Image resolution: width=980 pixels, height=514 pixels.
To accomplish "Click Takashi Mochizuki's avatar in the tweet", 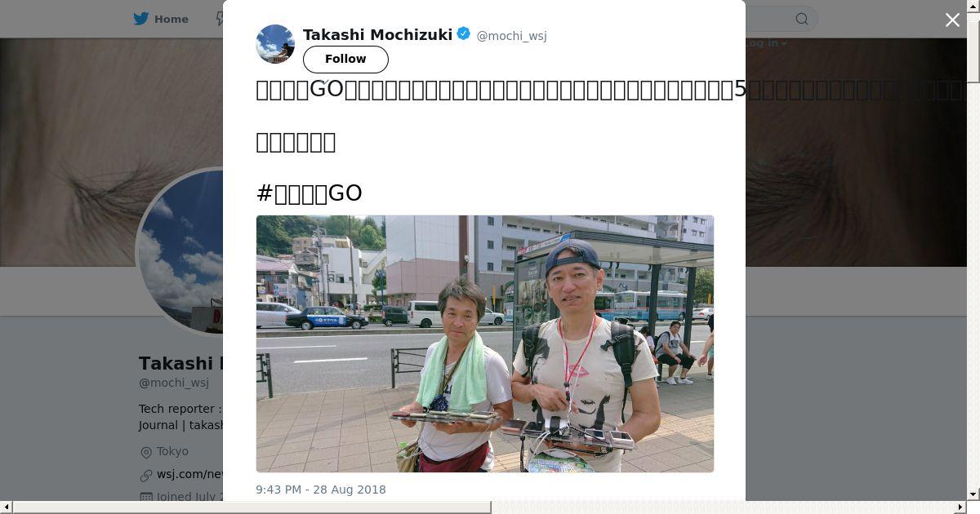I will [x=275, y=44].
